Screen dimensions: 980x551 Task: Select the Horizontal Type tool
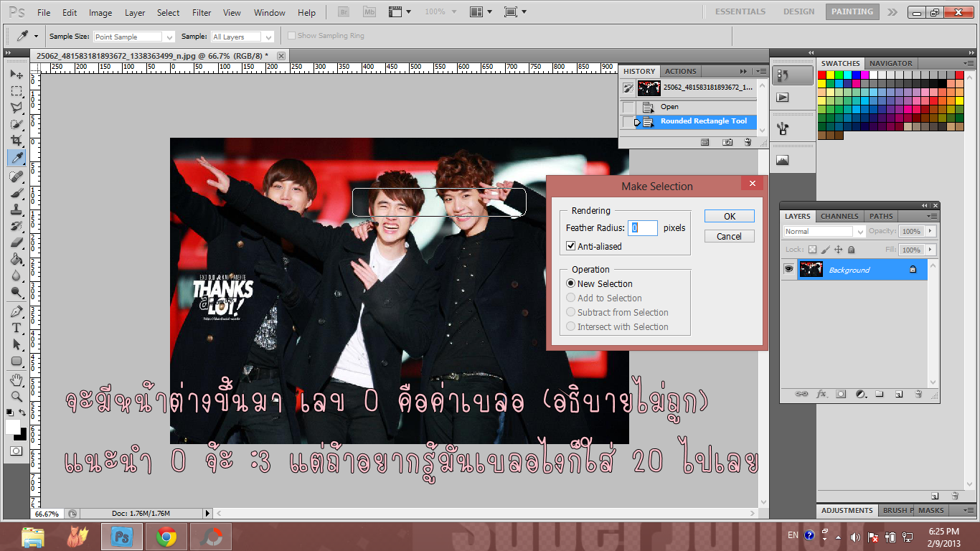click(x=17, y=328)
